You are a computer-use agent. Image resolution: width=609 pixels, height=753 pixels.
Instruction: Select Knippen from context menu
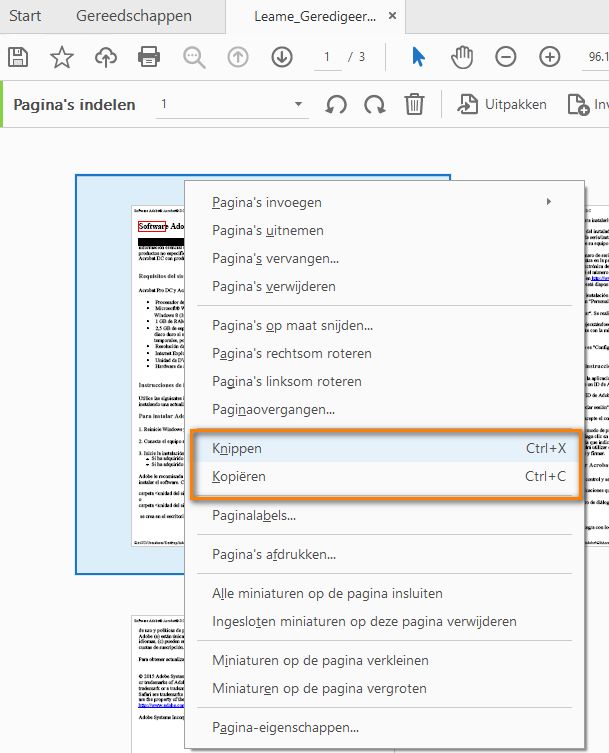pyautogui.click(x=384, y=448)
